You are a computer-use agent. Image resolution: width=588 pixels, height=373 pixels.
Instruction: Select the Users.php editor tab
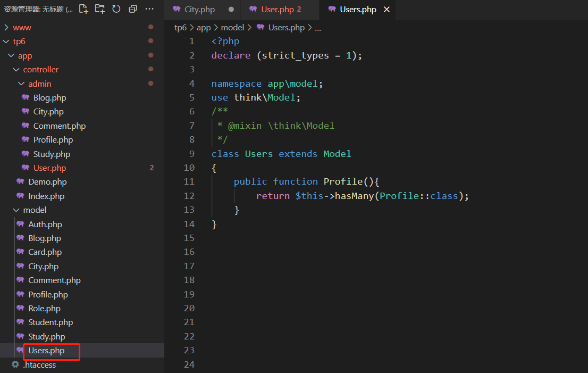pos(358,10)
